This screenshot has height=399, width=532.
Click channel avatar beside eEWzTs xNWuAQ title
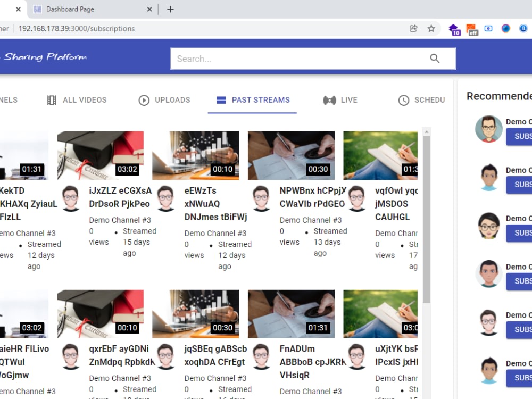pos(166,198)
